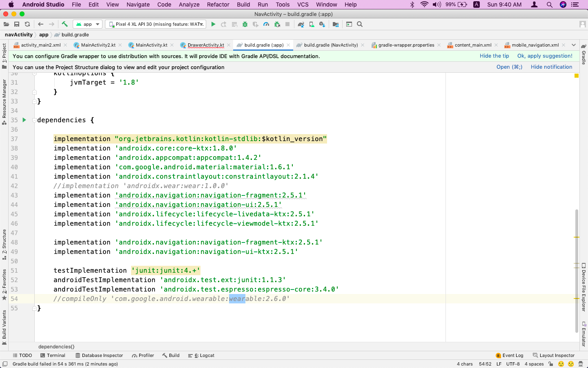This screenshot has width=588, height=368.
Task: Open the Layout Inspector panel
Action: (x=553, y=355)
